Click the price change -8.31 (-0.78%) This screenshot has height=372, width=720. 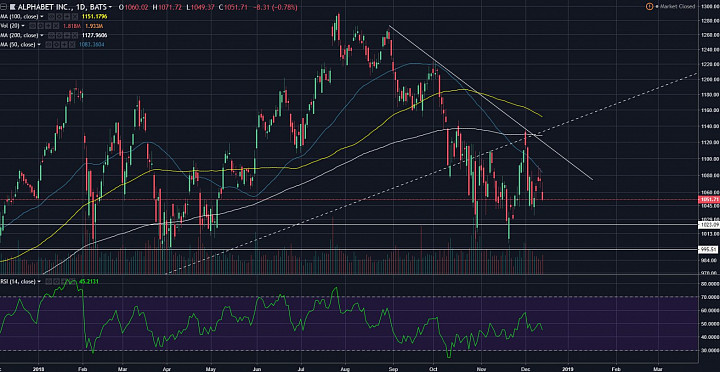coord(277,7)
